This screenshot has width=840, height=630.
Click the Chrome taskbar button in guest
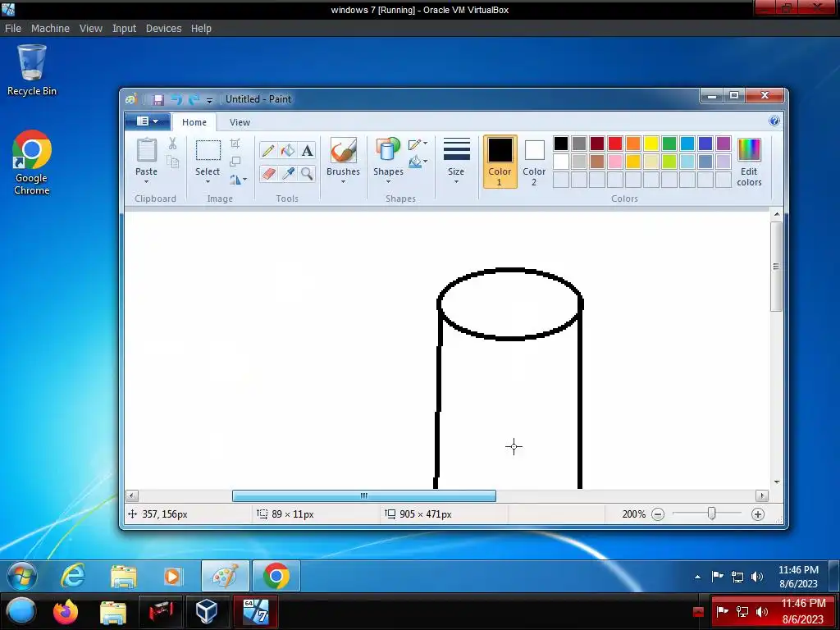pos(276,577)
